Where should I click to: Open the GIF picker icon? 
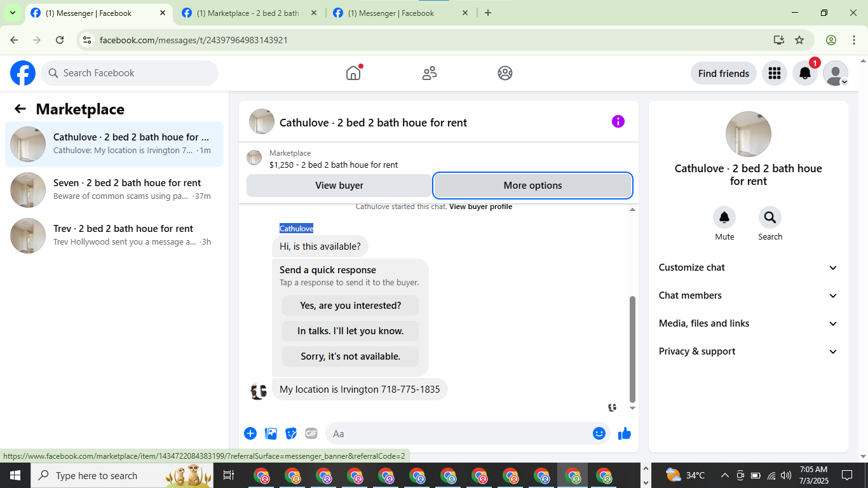point(311,433)
